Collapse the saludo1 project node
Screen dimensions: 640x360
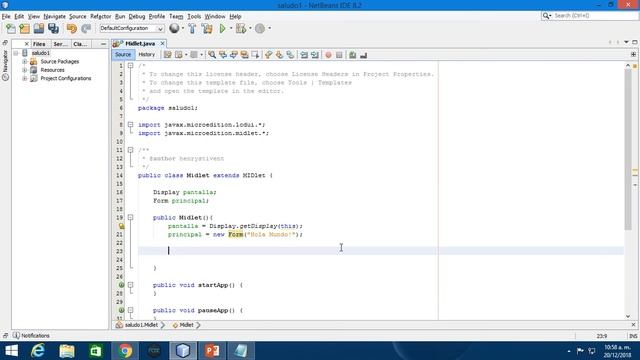pos(16,53)
